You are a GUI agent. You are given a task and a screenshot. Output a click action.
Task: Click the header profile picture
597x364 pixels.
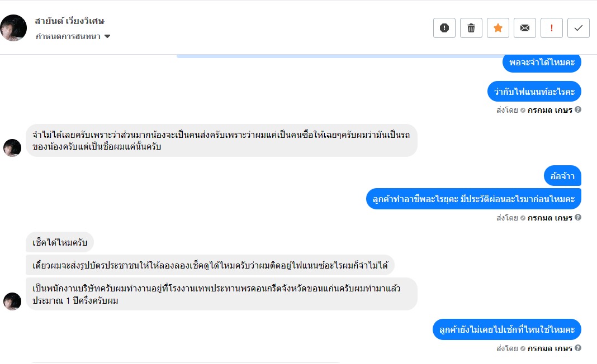click(13, 28)
